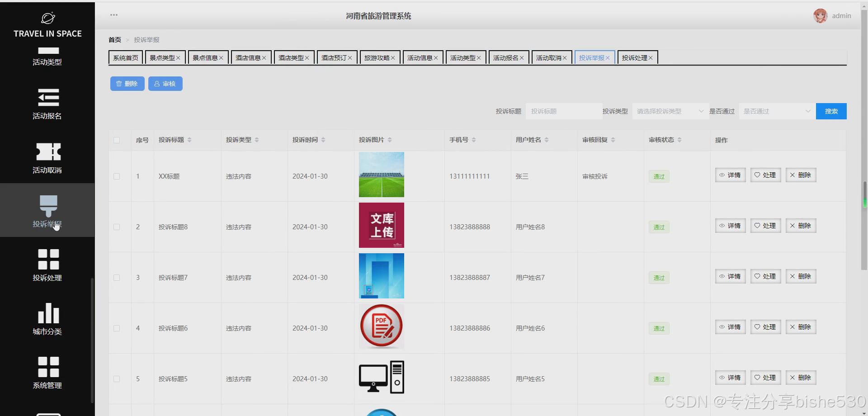Sort by 手机号 column arrows
Screen dimensions: 868x416
tap(474, 140)
